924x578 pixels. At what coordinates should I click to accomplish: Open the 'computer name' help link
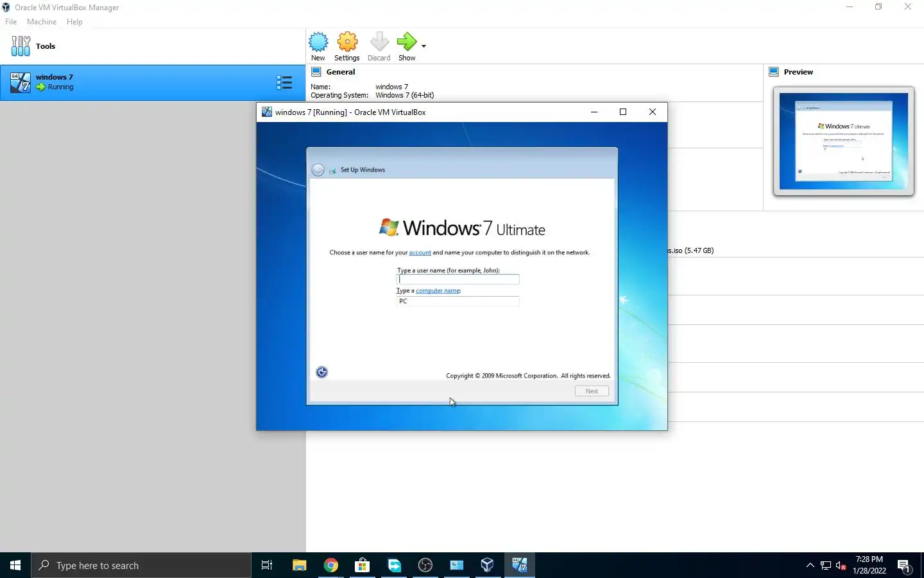(x=438, y=291)
